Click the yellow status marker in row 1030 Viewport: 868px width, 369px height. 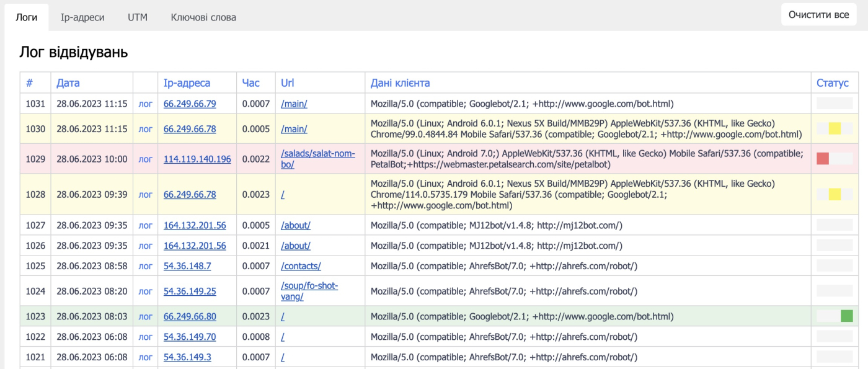835,129
